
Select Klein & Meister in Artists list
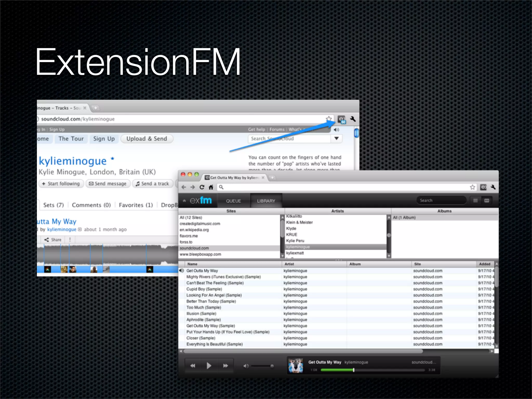[336, 222]
